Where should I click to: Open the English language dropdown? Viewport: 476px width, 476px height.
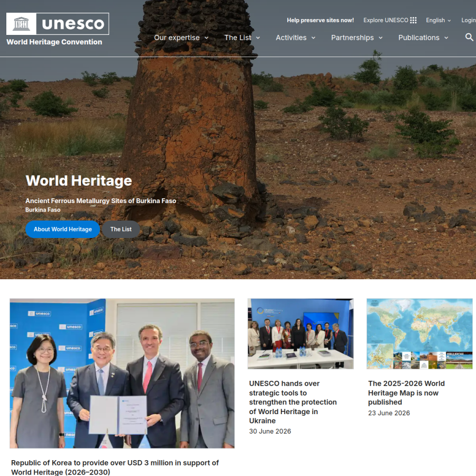click(438, 20)
